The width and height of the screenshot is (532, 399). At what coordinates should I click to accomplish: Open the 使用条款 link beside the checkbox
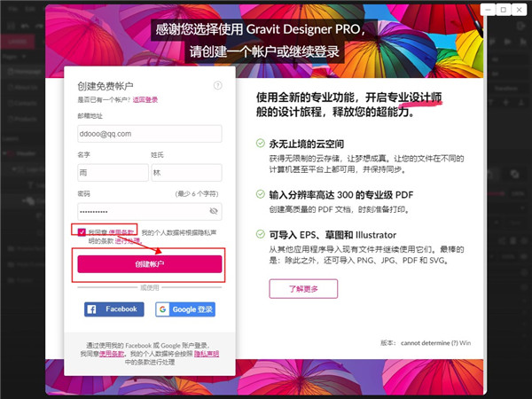[x=121, y=232]
